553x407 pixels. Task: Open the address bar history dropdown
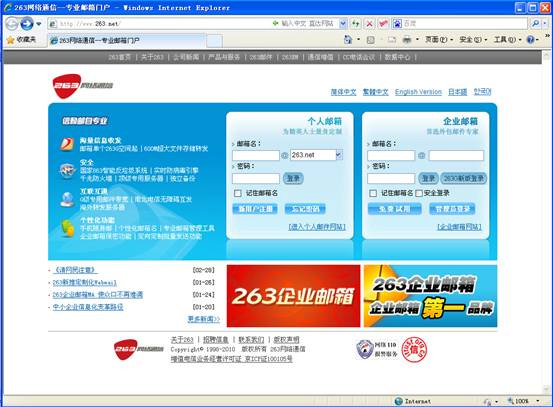tap(342, 24)
